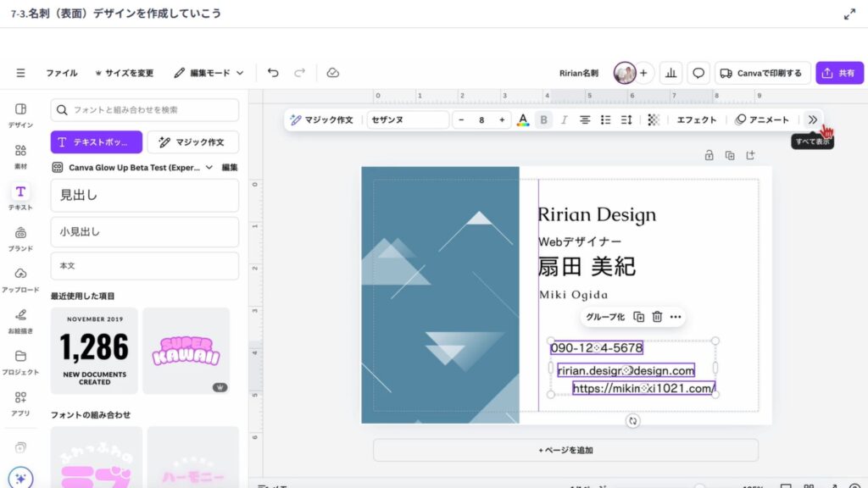The height and width of the screenshot is (488, 868).
Task: Check cloud save status icon
Action: click(x=332, y=73)
